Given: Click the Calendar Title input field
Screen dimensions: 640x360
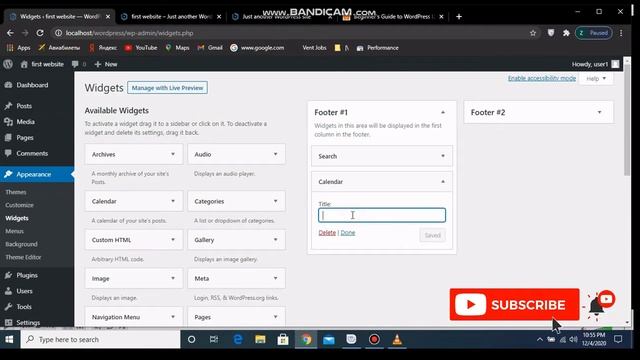Looking at the screenshot, I should tap(382, 215).
